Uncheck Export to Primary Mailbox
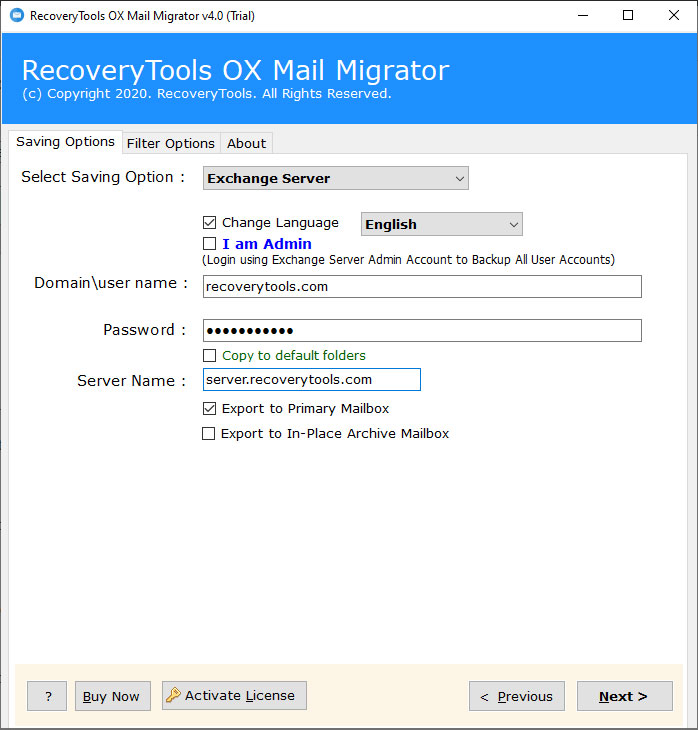 (210, 409)
